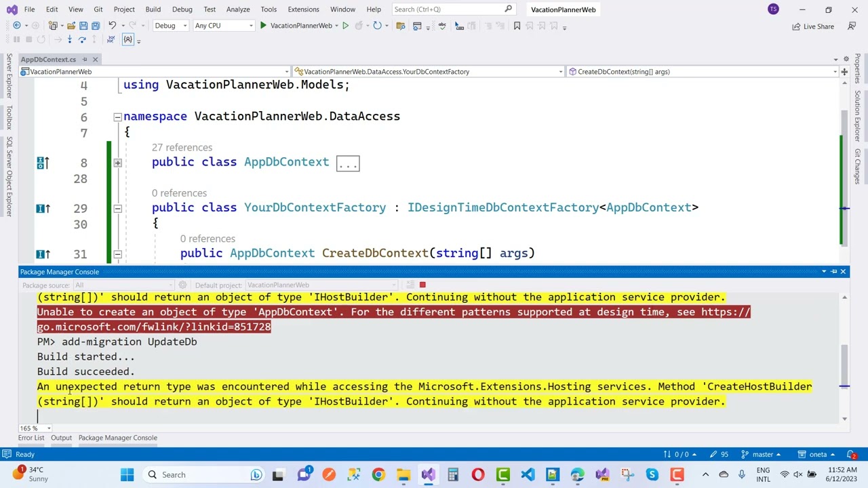This screenshot has width=868, height=488.
Task: Click the master branch selector
Action: (762, 454)
